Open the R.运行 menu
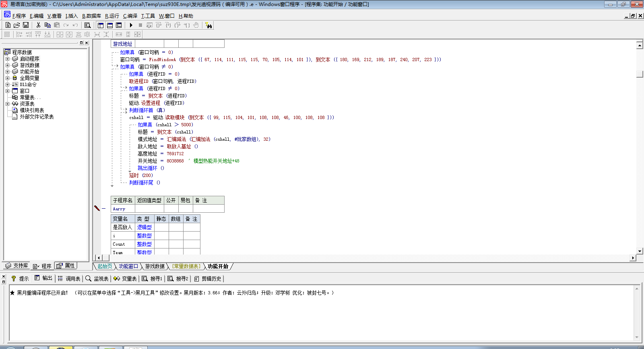This screenshot has height=349, width=644. click(112, 16)
